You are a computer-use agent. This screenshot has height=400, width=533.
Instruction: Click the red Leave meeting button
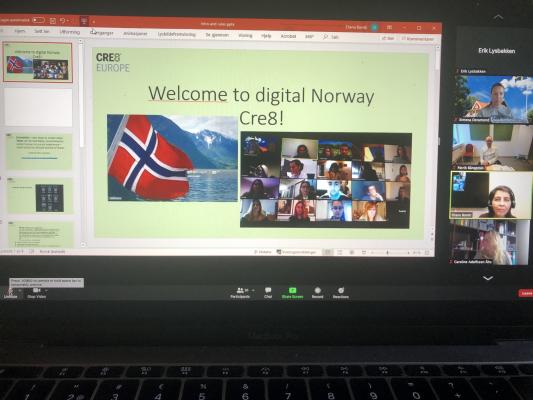[526, 293]
